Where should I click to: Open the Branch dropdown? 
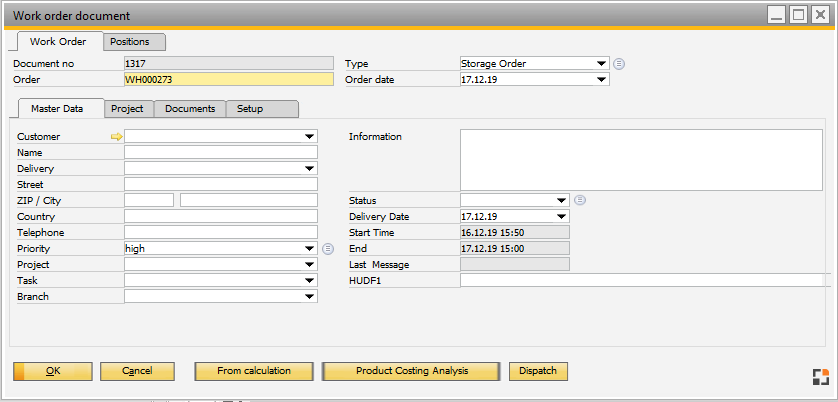[x=309, y=296]
